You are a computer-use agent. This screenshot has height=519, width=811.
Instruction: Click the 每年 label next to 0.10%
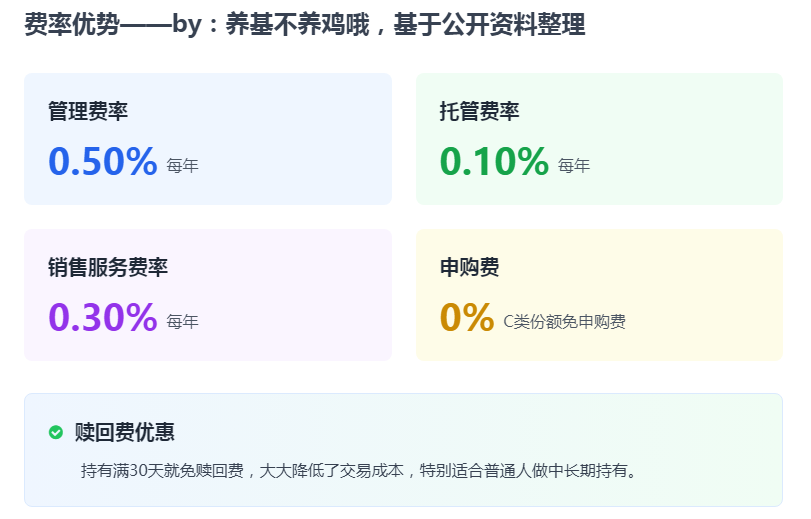coord(574,166)
